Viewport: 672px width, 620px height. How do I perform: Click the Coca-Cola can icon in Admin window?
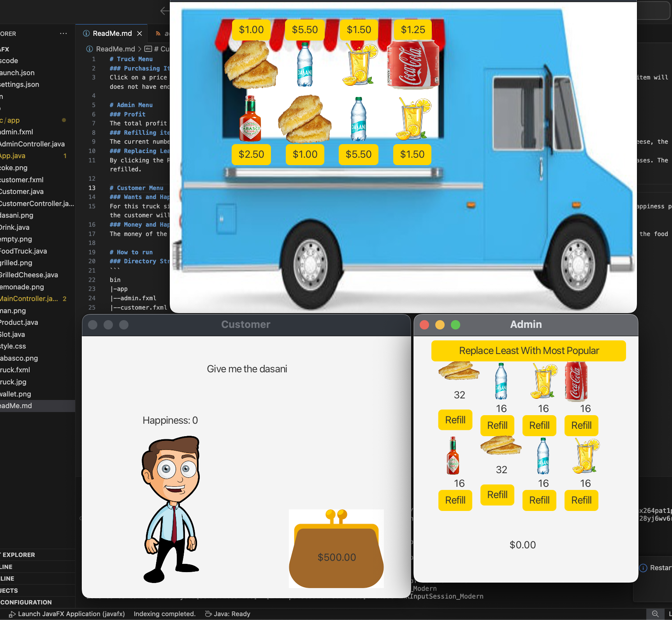coord(576,382)
